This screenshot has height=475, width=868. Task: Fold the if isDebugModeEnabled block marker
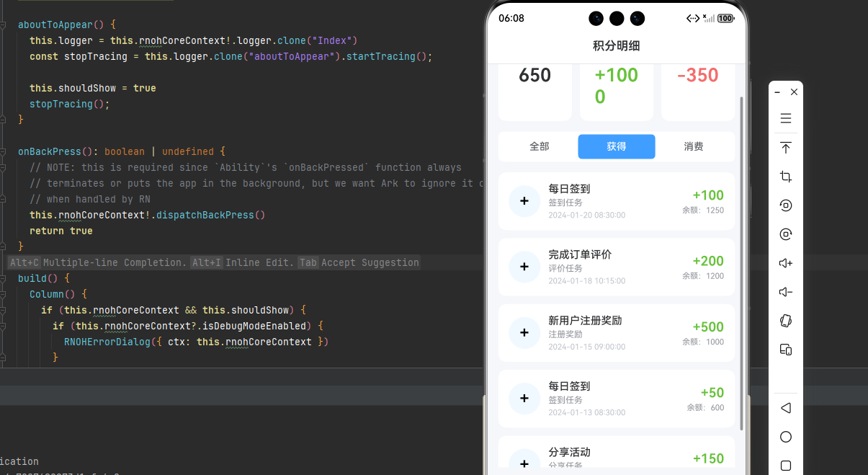tap(3, 326)
